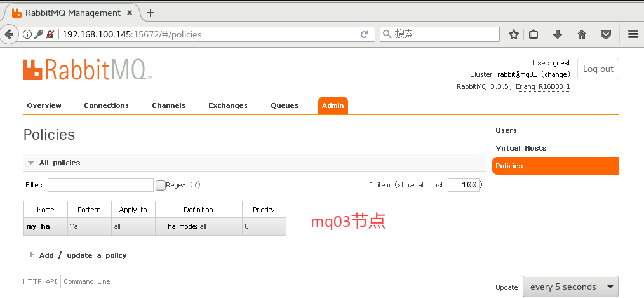Sort policies by Name column header
The width and height of the screenshot is (644, 298).
pyautogui.click(x=46, y=210)
